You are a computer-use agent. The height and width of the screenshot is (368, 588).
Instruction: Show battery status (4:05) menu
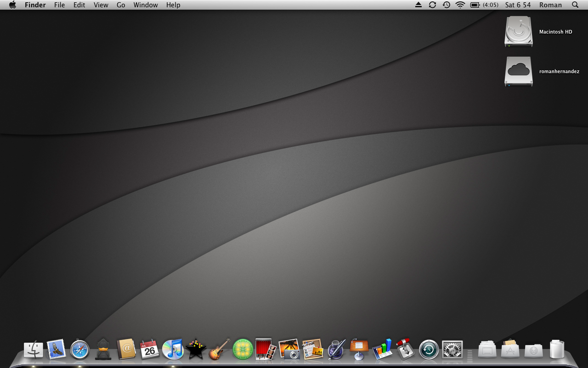[485, 5]
